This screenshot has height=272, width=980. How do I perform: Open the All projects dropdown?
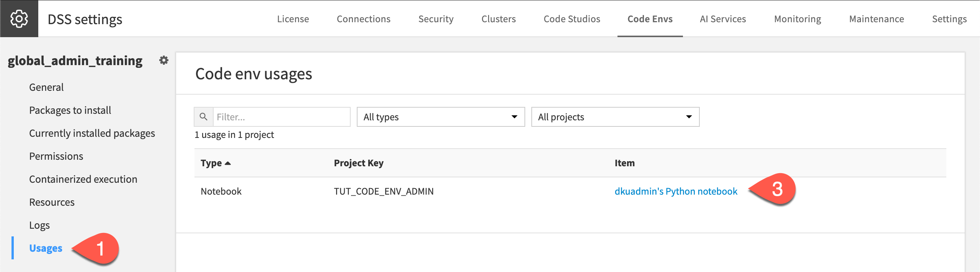615,117
